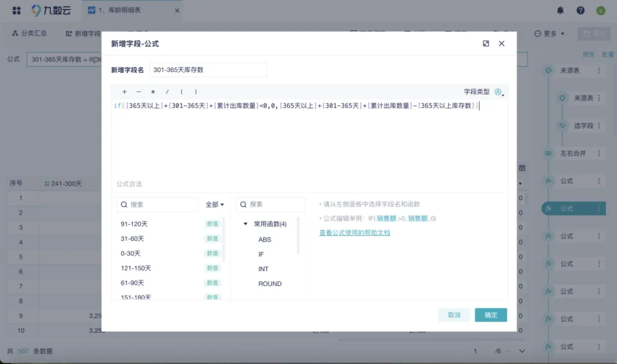This screenshot has width=617, height=364.
Task: Collapse the 常用函数(4) function group
Action: (246, 224)
